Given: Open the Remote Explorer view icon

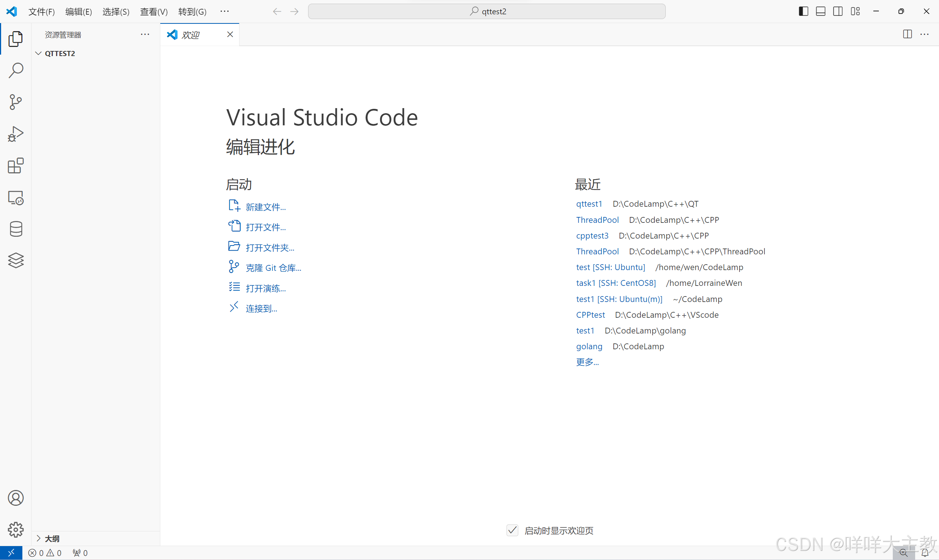Looking at the screenshot, I should [15, 198].
